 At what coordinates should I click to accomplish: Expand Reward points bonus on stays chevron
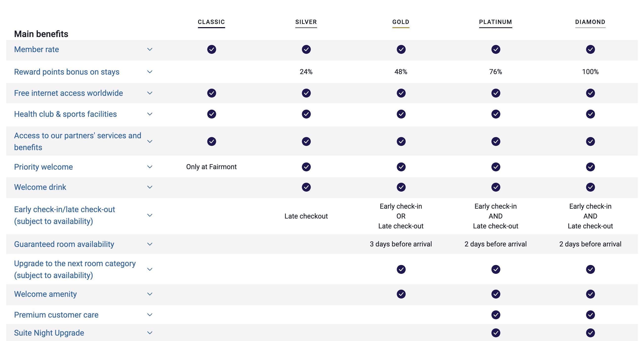click(x=150, y=72)
